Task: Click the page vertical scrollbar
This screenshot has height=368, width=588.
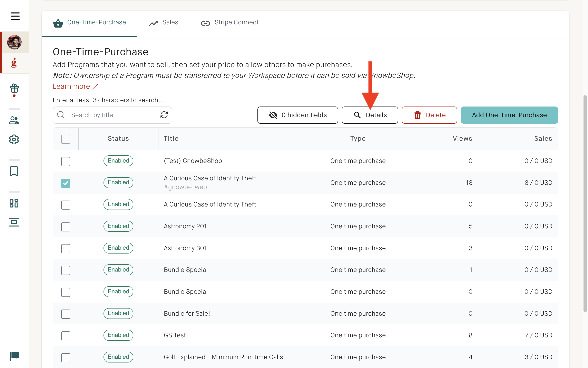Action: (x=585, y=203)
